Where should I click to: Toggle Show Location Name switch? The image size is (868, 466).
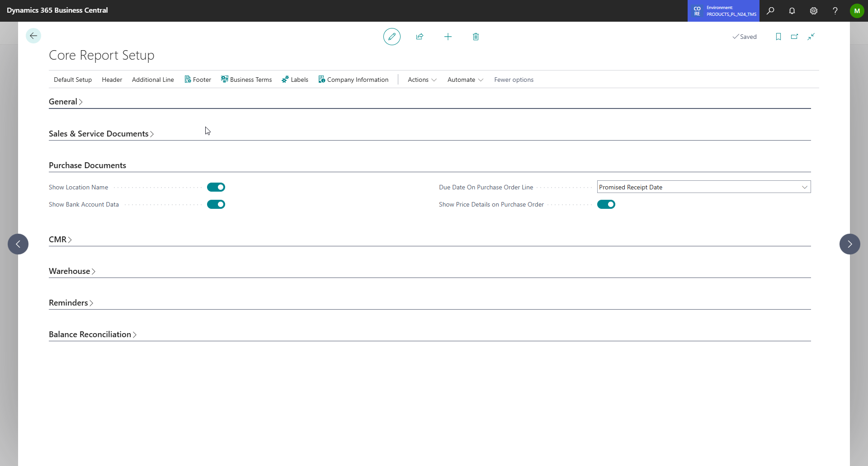[x=216, y=187]
